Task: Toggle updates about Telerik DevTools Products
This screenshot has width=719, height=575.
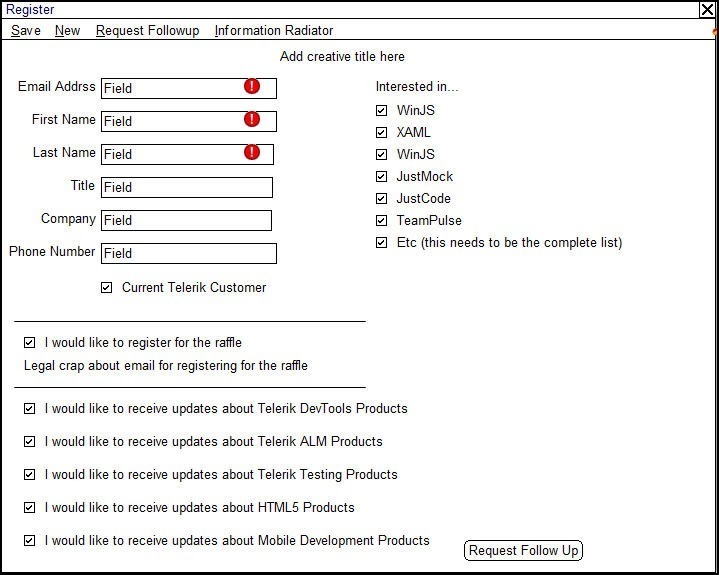Action: (x=29, y=409)
